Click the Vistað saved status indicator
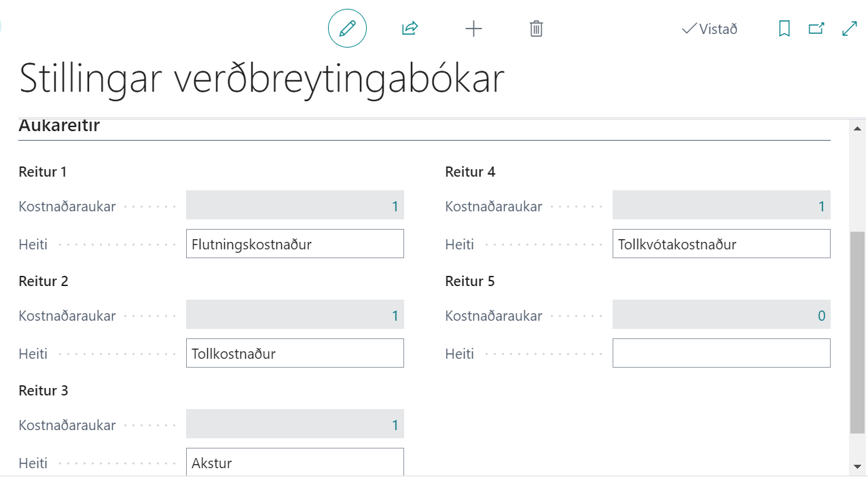This screenshot has width=868, height=477. [710, 29]
